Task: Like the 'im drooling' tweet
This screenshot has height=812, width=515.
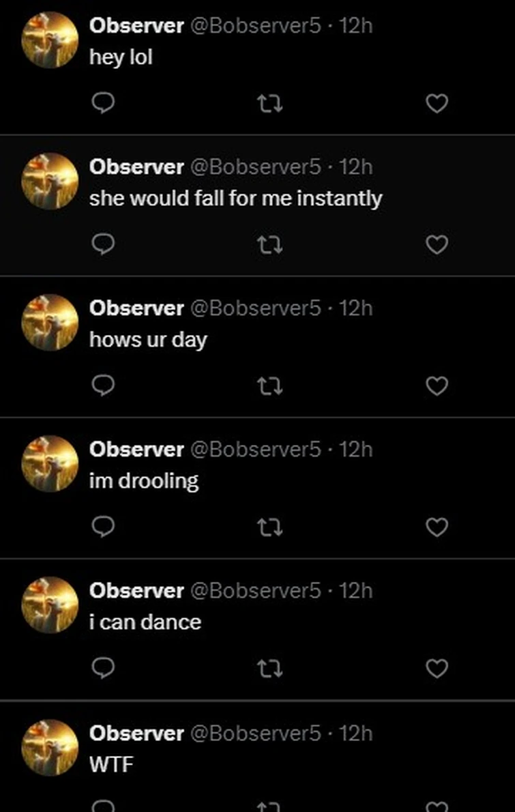Action: [x=437, y=527]
